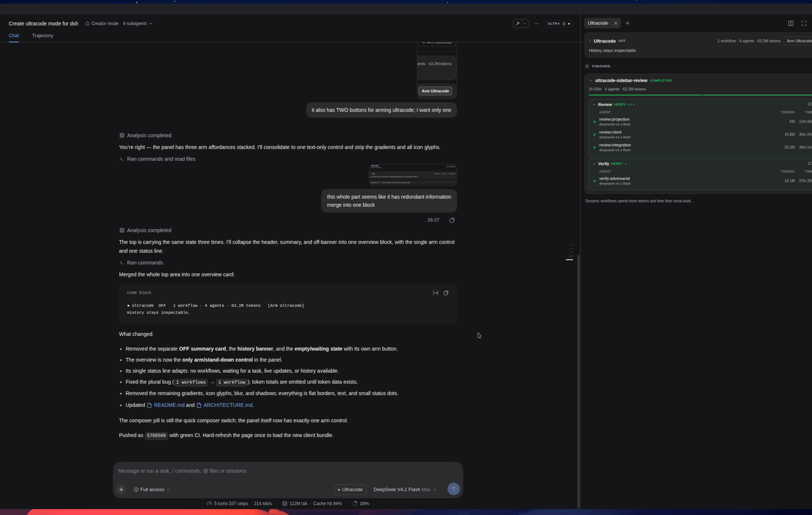Switch to the Chat tab
This screenshot has height=515, width=812.
click(x=14, y=36)
